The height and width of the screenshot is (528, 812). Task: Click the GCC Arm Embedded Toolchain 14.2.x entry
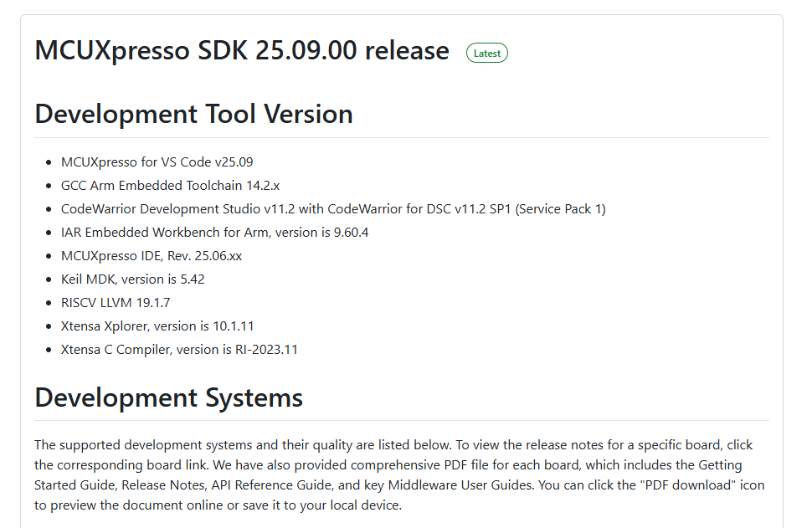tap(170, 185)
